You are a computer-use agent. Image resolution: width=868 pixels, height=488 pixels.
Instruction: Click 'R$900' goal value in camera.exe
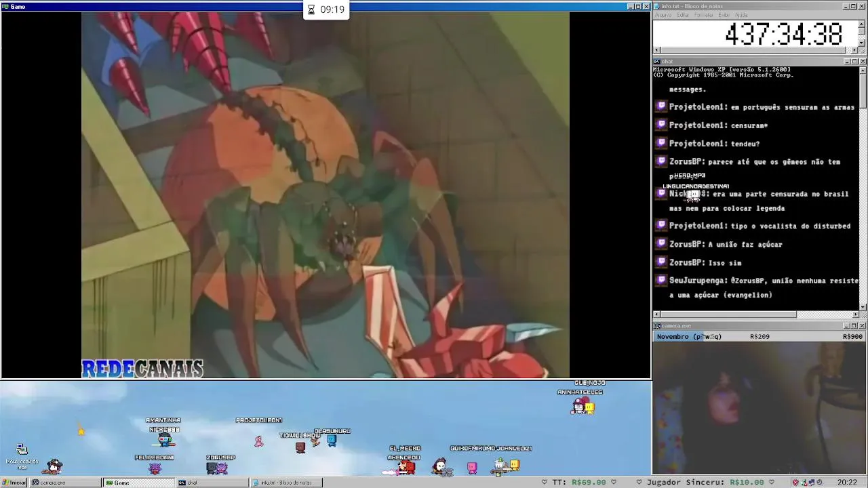853,336
